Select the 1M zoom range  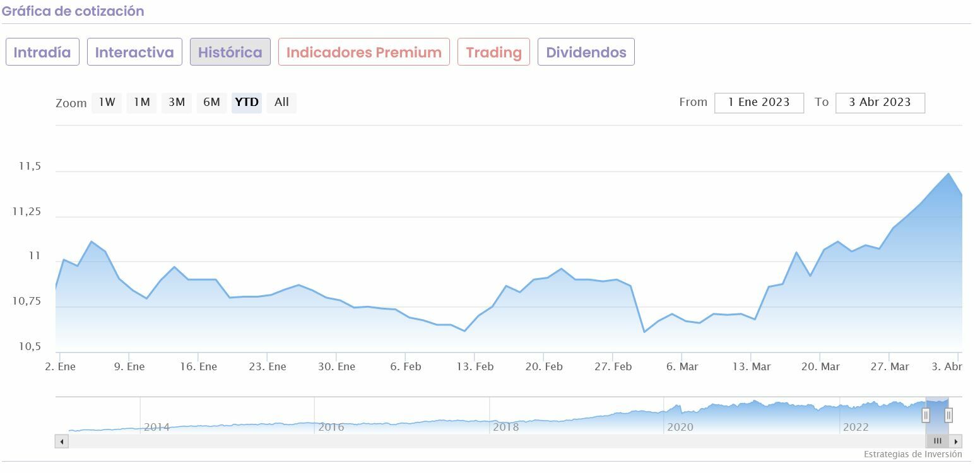141,102
